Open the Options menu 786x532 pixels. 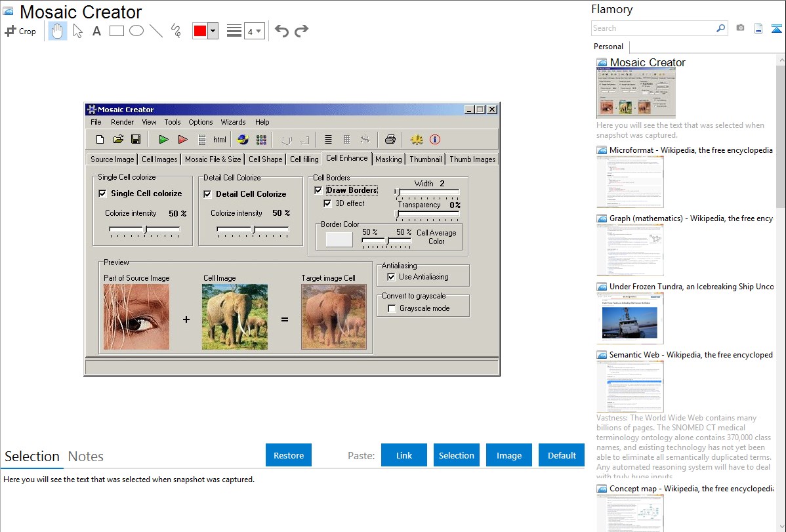(x=201, y=122)
